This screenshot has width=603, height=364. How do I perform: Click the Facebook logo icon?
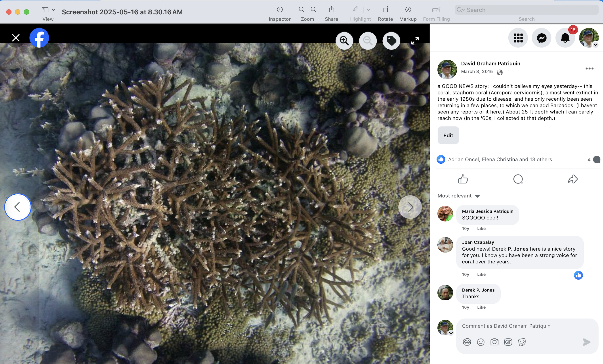[x=39, y=38]
